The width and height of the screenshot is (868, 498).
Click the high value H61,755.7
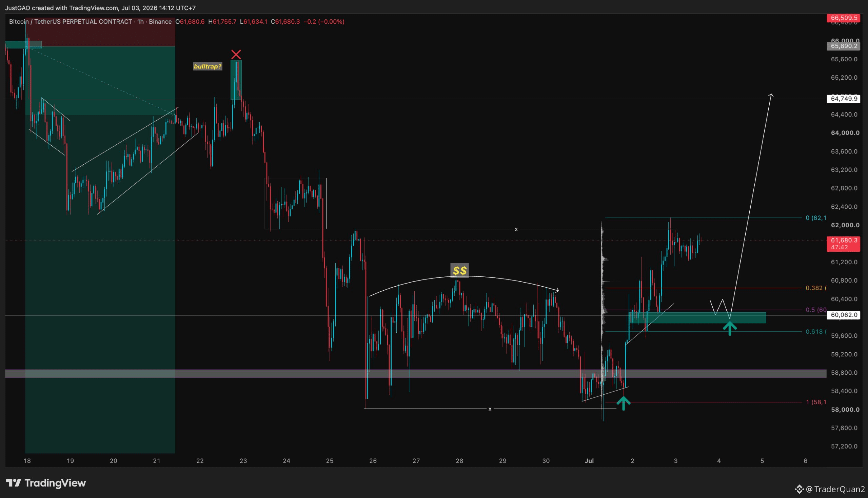(x=222, y=22)
